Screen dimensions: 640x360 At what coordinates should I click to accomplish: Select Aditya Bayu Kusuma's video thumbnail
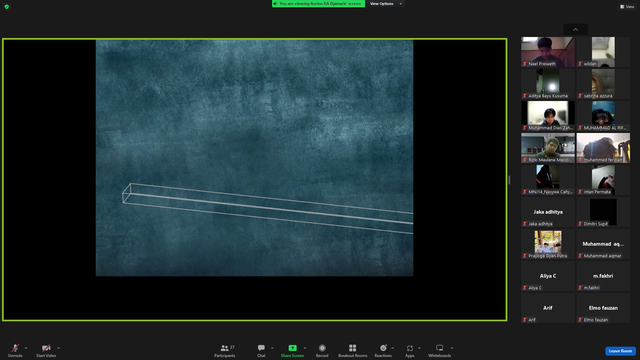tap(548, 84)
